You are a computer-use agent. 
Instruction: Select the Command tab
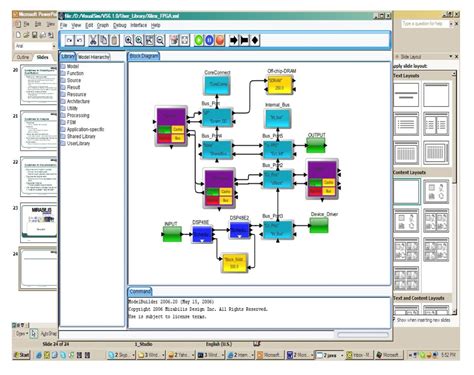coord(140,292)
